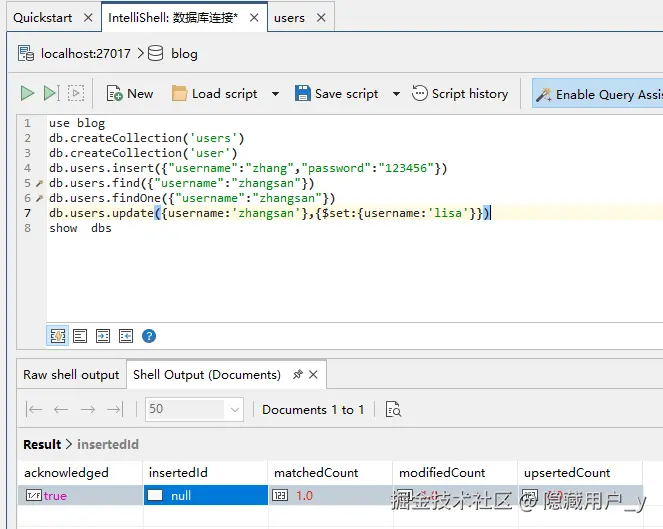Click wrench icon on line 5 gutter

click(40, 184)
